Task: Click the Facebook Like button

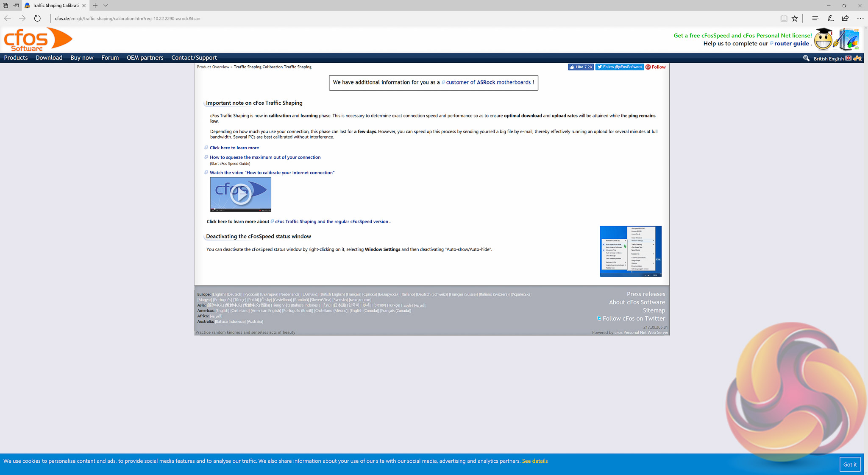Action: click(x=581, y=67)
